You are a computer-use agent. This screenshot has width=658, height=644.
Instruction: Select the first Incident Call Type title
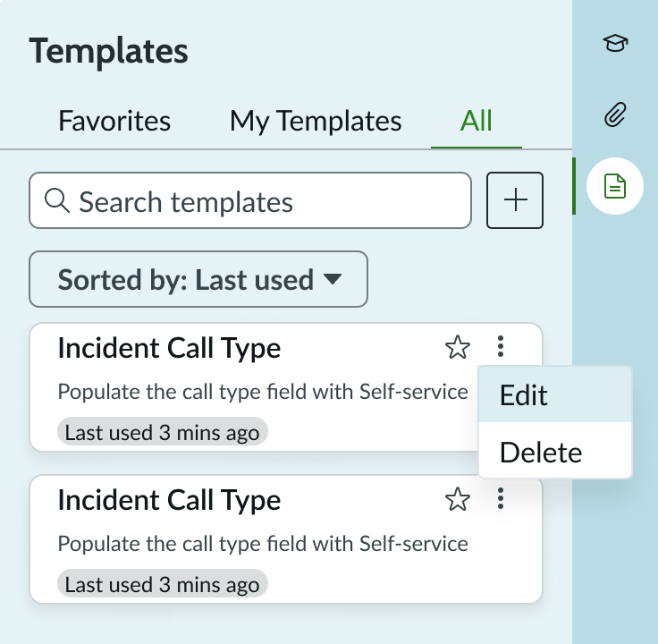[x=169, y=348]
